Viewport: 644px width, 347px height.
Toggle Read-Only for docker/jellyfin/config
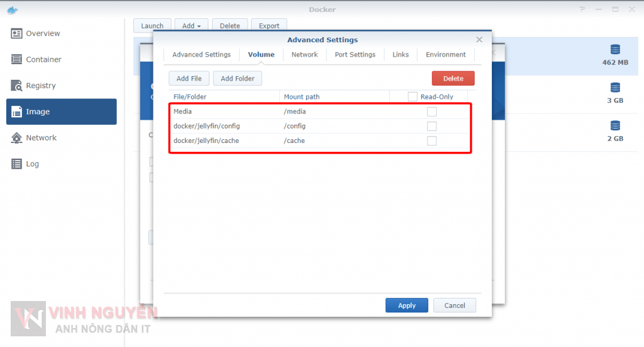tap(431, 126)
